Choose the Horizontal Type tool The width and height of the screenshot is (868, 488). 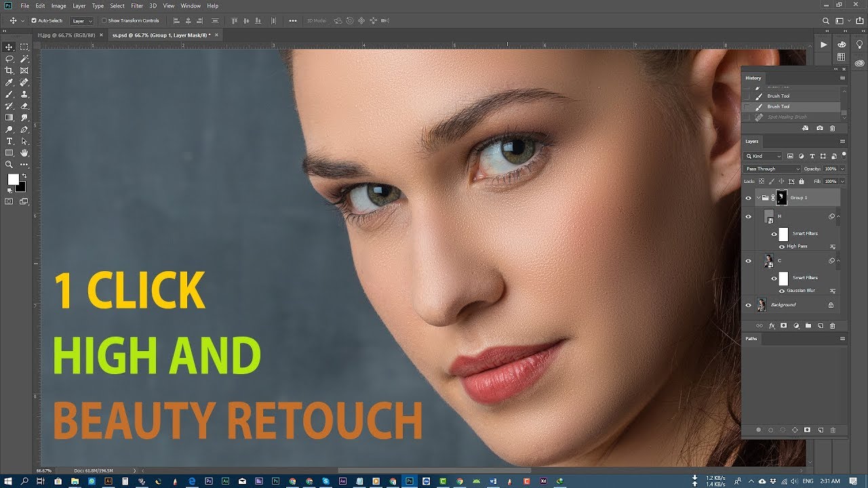(x=9, y=141)
